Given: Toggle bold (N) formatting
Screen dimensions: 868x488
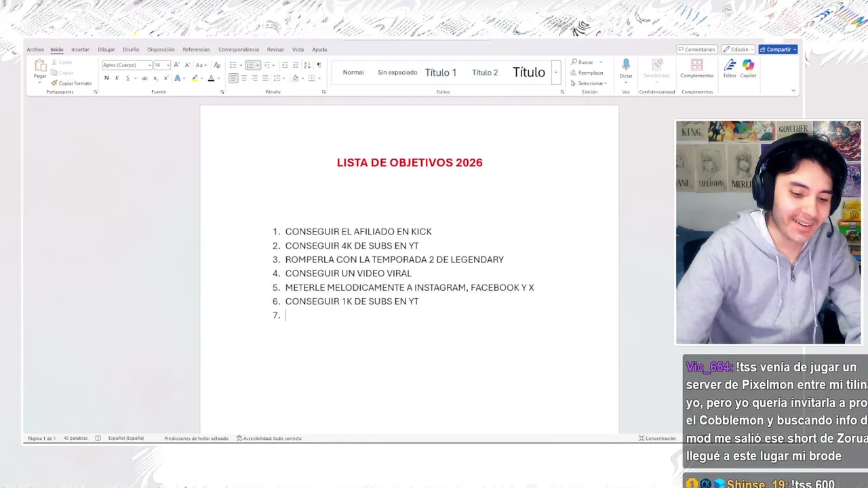Looking at the screenshot, I should click(x=106, y=78).
